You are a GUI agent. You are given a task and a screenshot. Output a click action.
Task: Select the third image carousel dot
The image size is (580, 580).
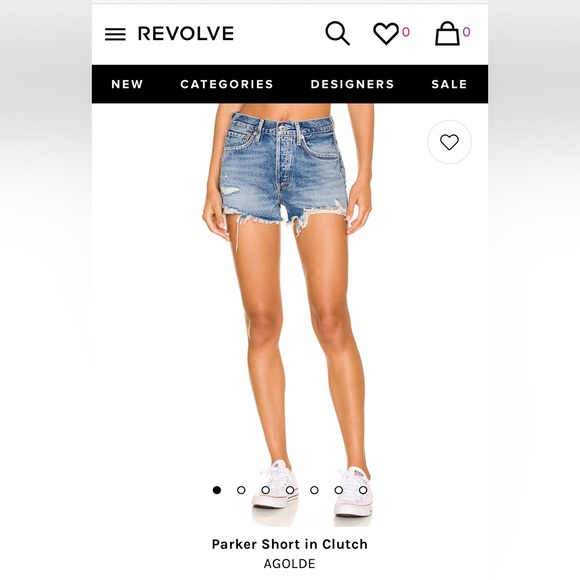[x=266, y=490]
